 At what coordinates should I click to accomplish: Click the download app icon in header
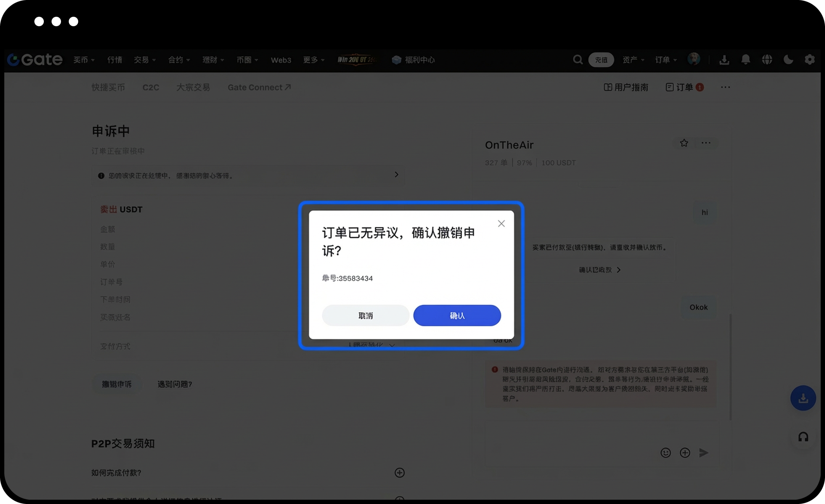pyautogui.click(x=724, y=60)
